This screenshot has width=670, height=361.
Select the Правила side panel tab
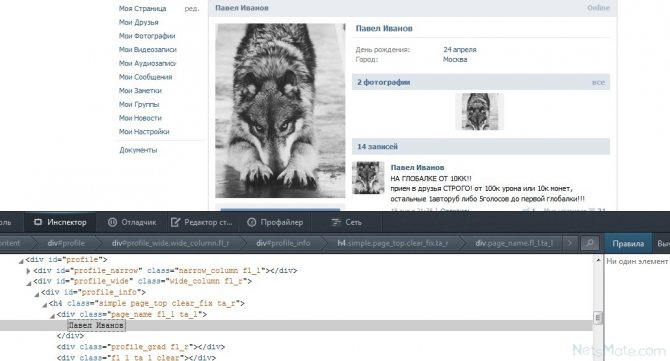tap(628, 244)
